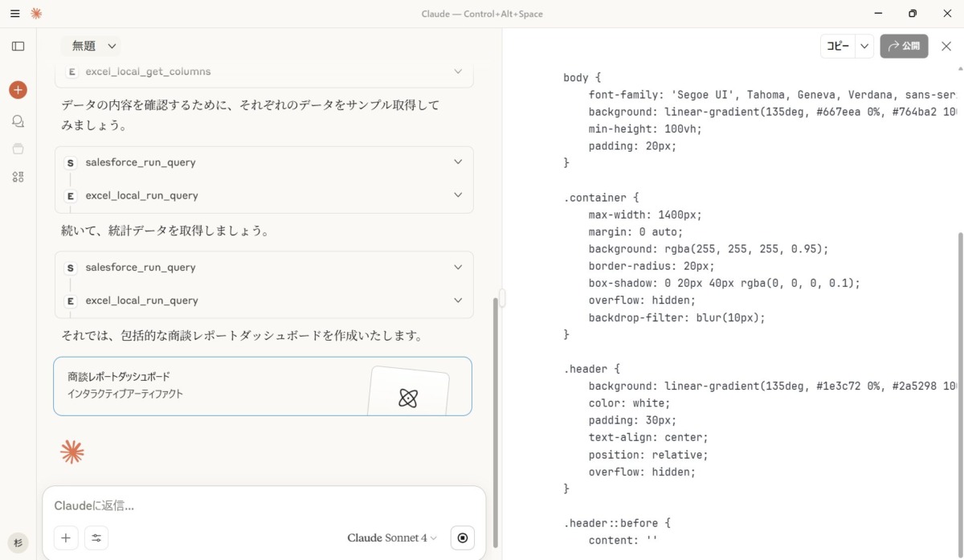This screenshot has height=560, width=964.
Task: Expand the first excel_local_run_query chevron
Action: coord(458,194)
